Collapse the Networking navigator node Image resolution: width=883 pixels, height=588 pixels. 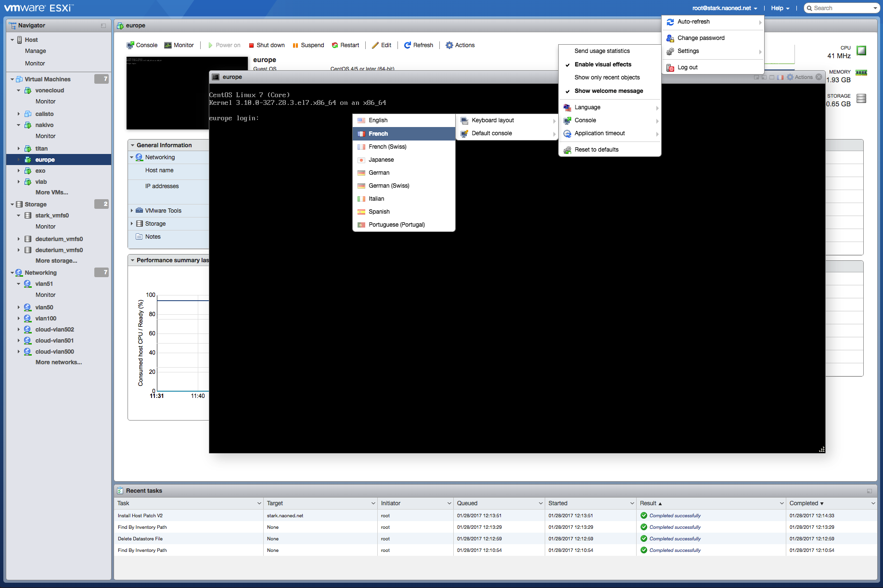(12, 273)
